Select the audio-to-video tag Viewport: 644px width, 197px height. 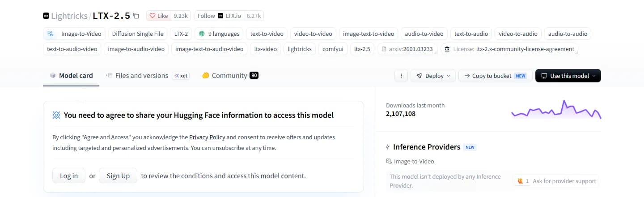[x=424, y=34]
